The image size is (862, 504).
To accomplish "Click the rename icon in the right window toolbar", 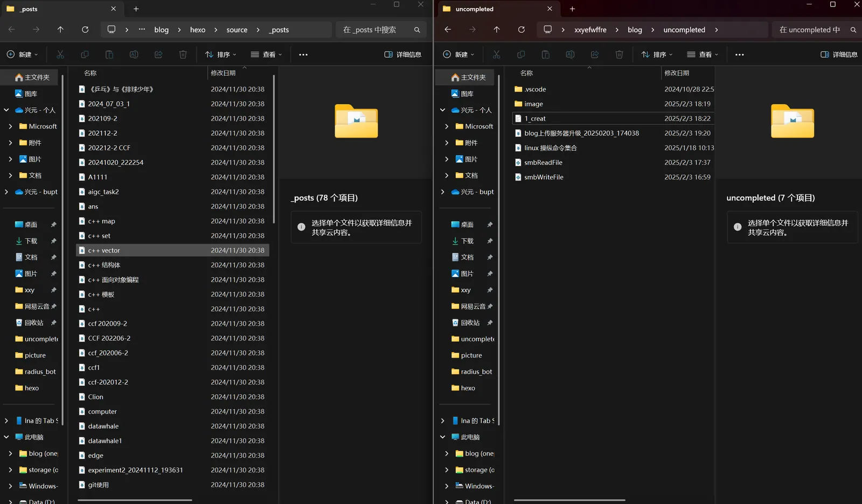I will [x=570, y=54].
